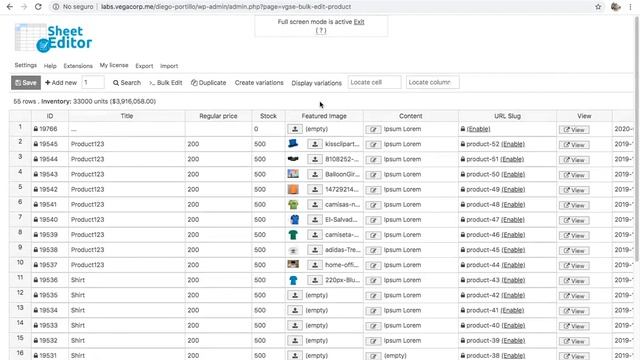Open Settings menu
This screenshot has width=640, height=360.
(25, 65)
